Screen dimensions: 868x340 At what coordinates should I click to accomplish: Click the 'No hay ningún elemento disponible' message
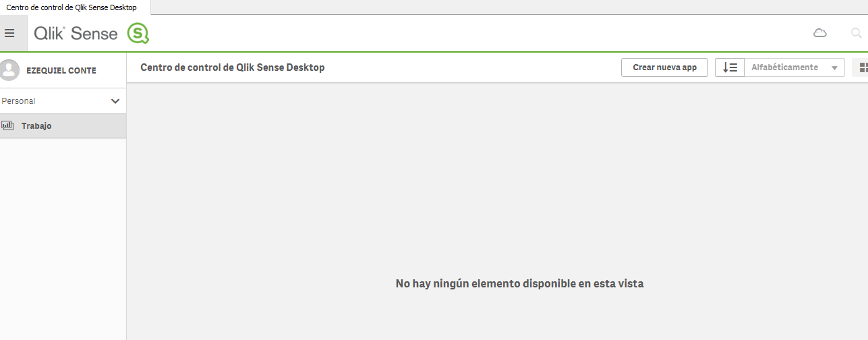(519, 284)
